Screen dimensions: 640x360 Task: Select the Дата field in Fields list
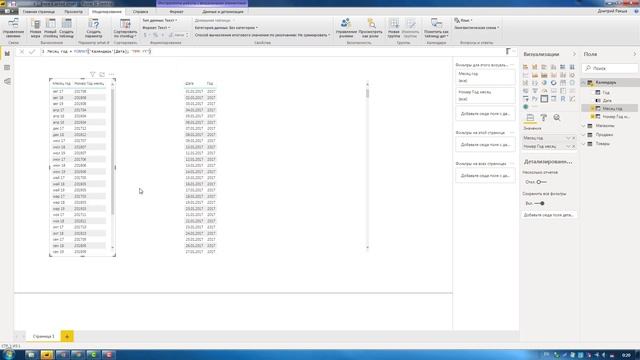pos(607,100)
